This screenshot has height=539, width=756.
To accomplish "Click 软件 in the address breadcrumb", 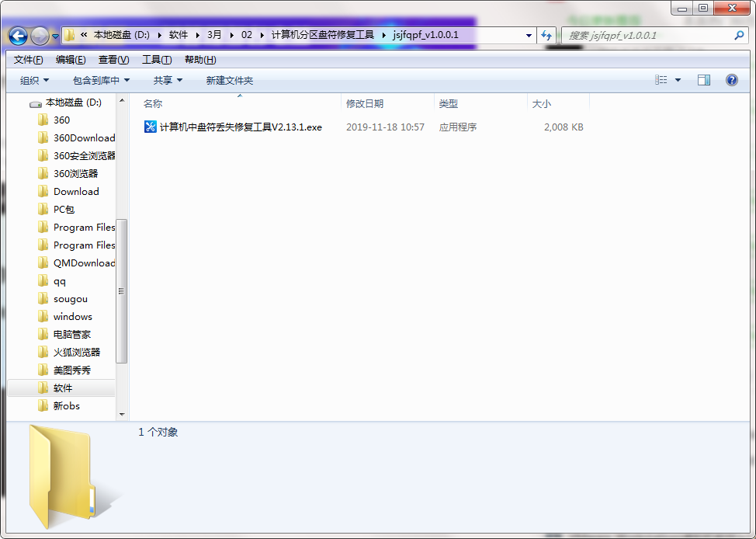I will (x=179, y=35).
